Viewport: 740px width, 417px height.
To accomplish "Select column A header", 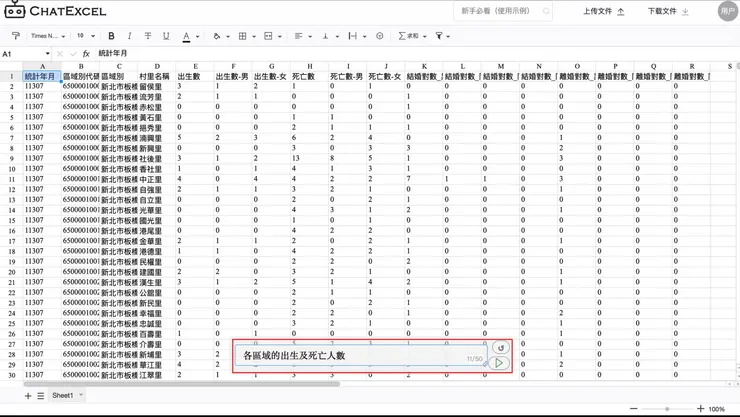I will tap(42, 67).
